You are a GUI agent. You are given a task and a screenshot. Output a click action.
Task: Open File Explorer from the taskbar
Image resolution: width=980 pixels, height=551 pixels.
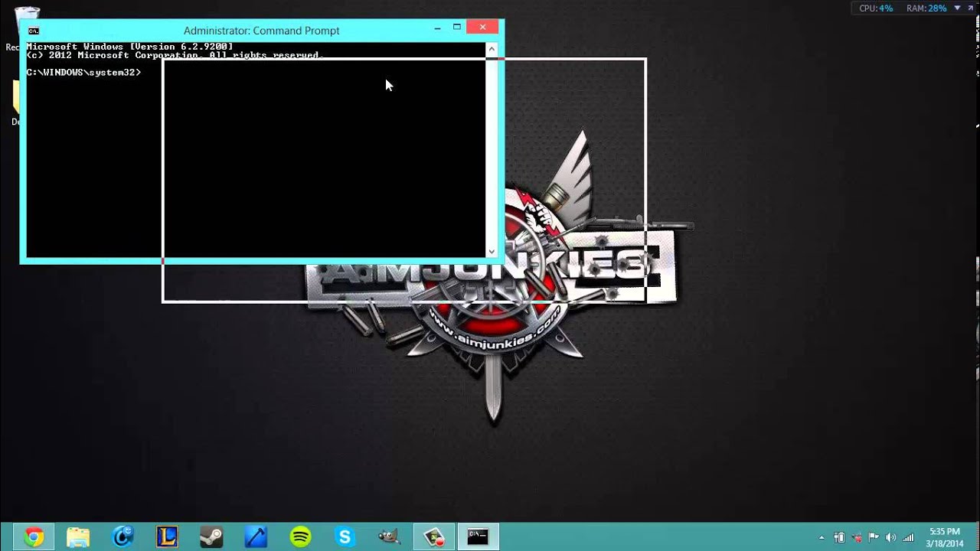pos(77,537)
